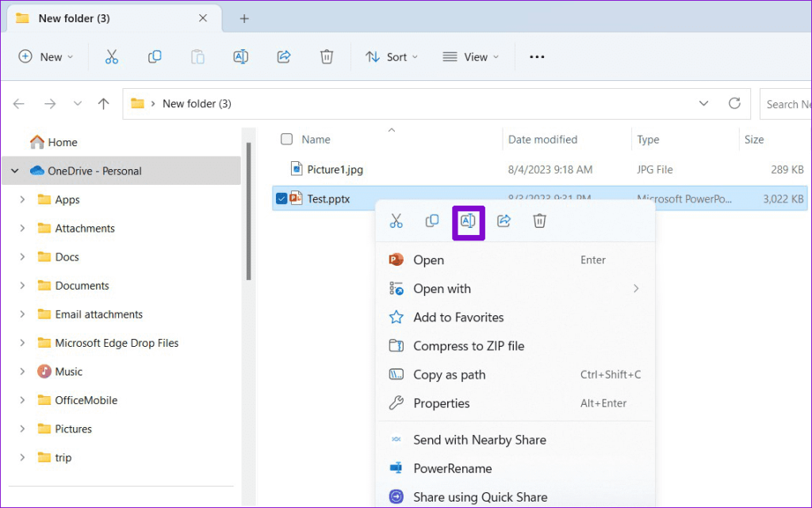The height and width of the screenshot is (508, 812).
Task: Expand the Pictures folder node
Action: click(22, 429)
